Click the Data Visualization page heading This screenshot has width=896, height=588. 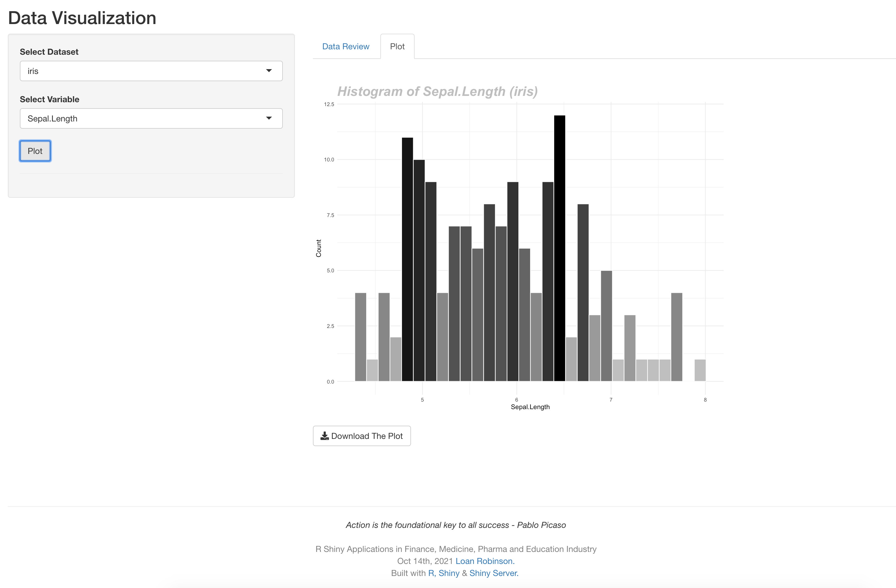pyautogui.click(x=82, y=18)
